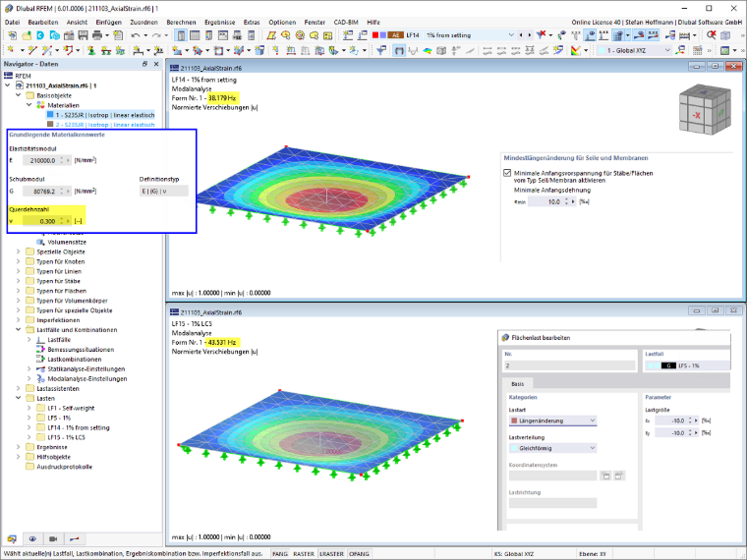
Task: Select next load case arrow
Action: [x=529, y=35]
